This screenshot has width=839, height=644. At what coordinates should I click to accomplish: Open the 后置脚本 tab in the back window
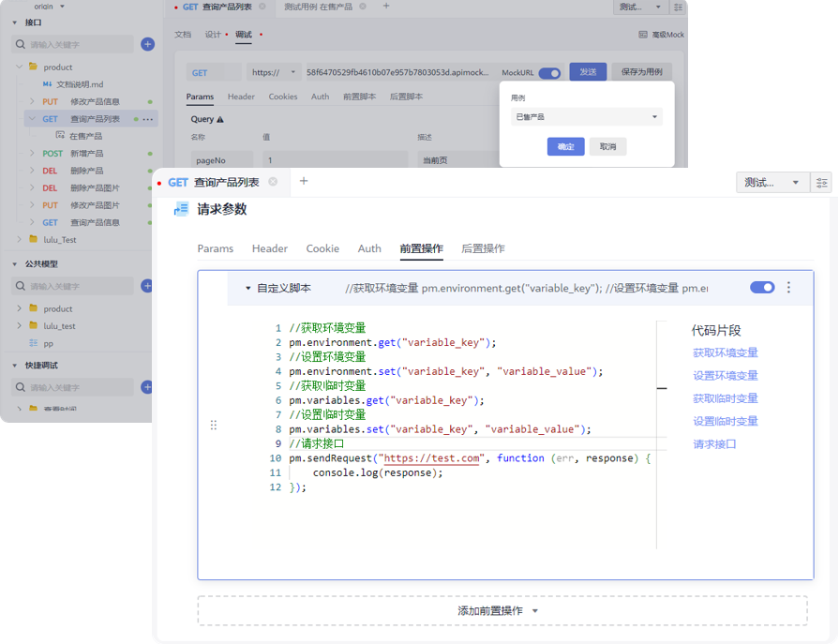[406, 97]
